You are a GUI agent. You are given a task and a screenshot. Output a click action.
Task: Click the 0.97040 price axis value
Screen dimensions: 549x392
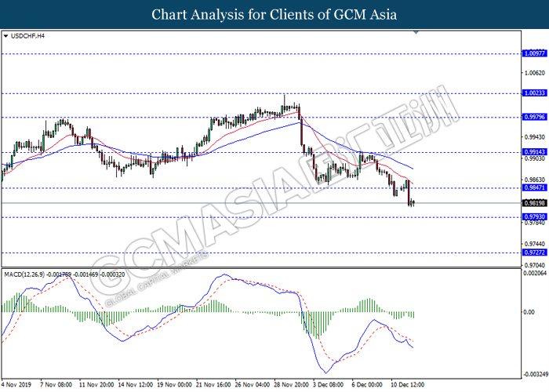535,265
